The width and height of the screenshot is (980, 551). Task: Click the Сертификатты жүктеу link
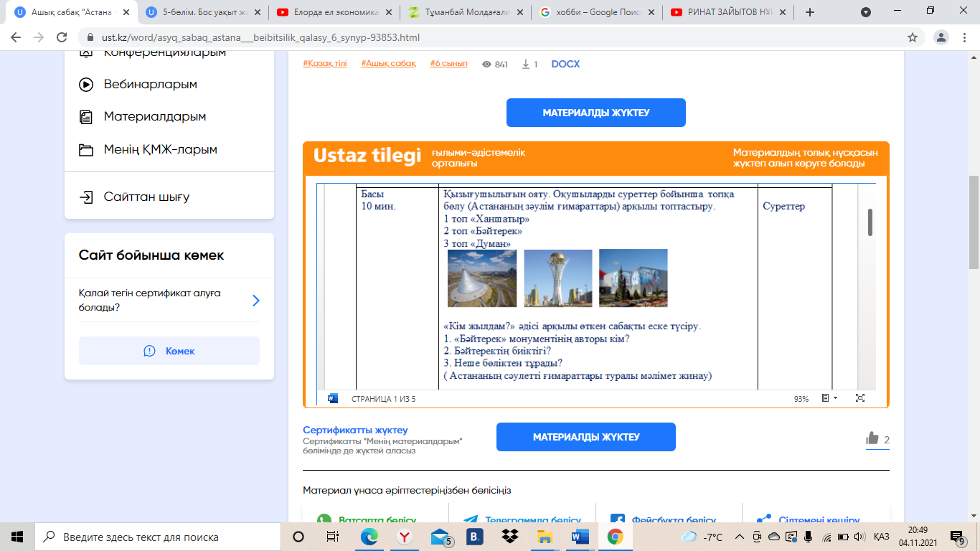tap(355, 430)
